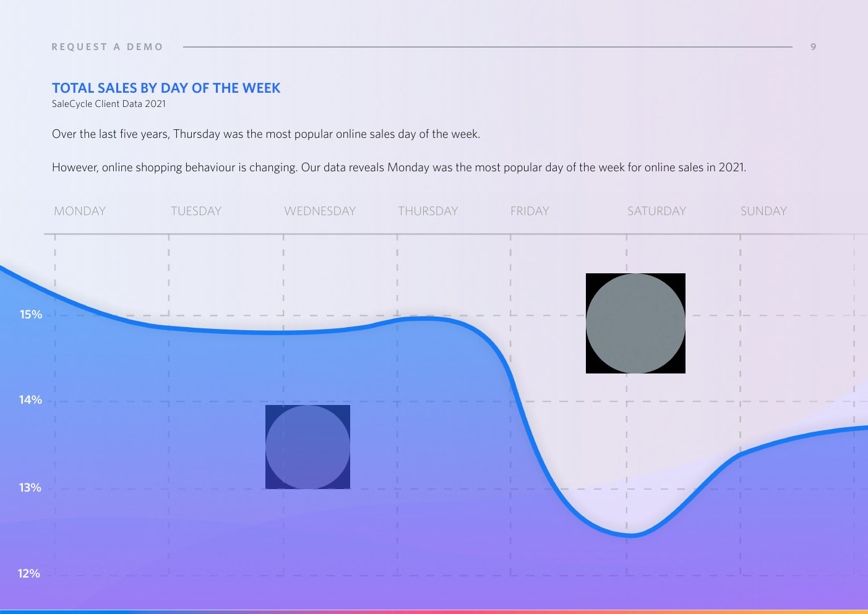The height and width of the screenshot is (614, 868).
Task: Click the sentence about Thursday's popularity
Action: coord(266,134)
